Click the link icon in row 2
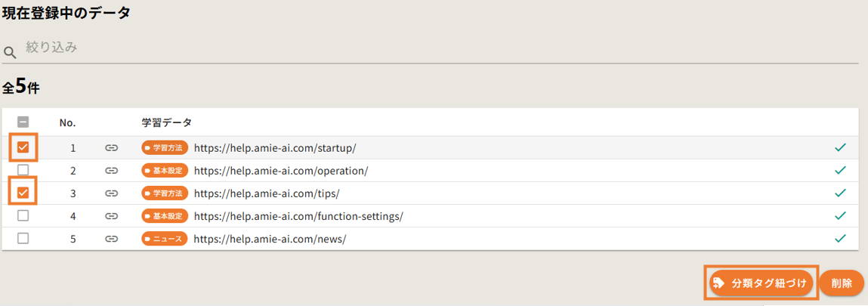 pos(112,171)
